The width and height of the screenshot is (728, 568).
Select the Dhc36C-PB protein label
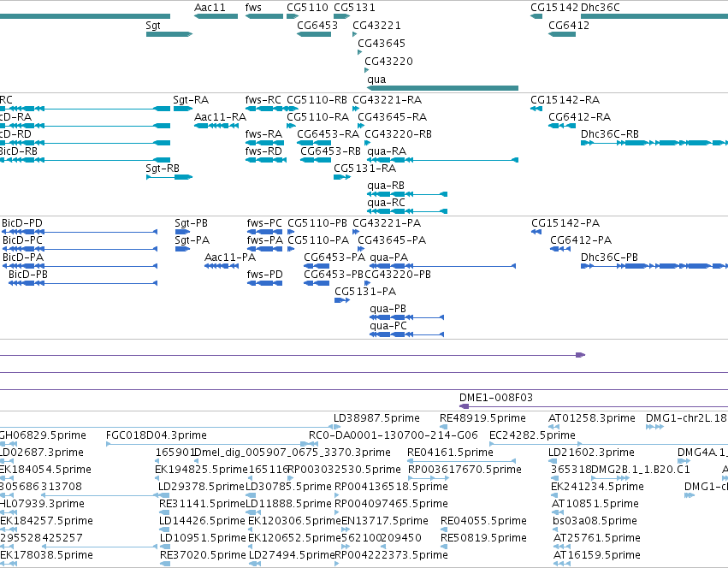pos(609,257)
